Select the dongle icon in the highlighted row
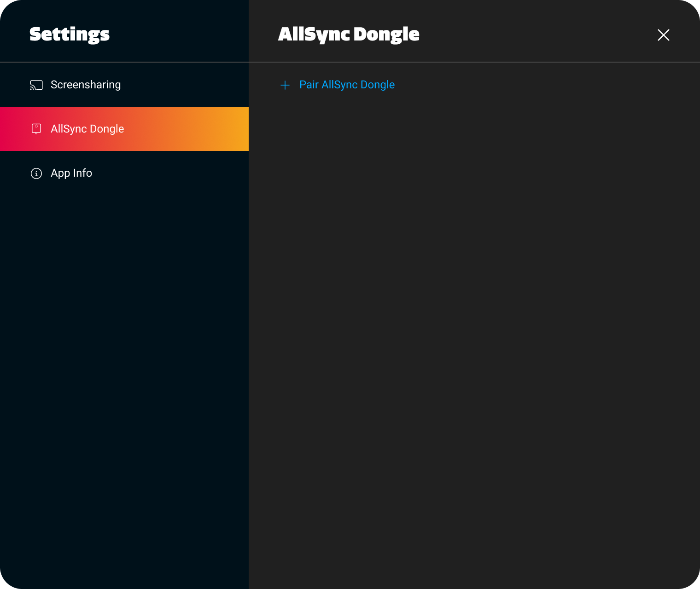The height and width of the screenshot is (589, 700). click(36, 129)
